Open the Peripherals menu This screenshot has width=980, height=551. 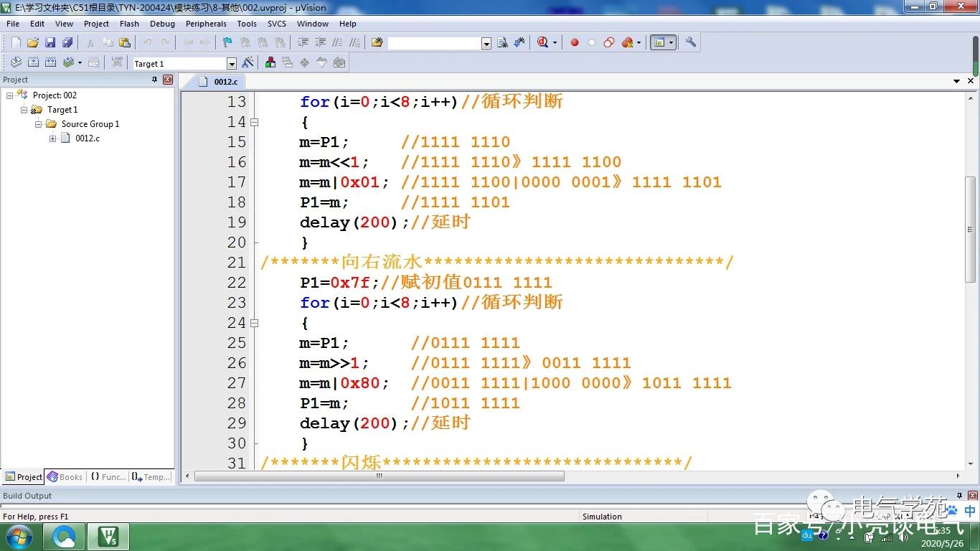point(207,24)
